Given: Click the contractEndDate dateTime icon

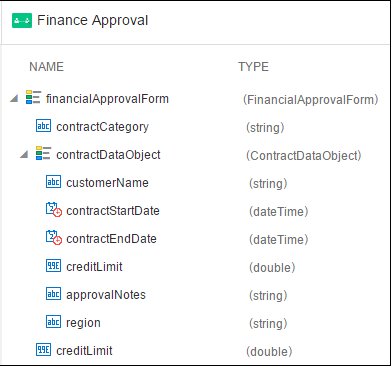Looking at the screenshot, I should click(54, 238).
